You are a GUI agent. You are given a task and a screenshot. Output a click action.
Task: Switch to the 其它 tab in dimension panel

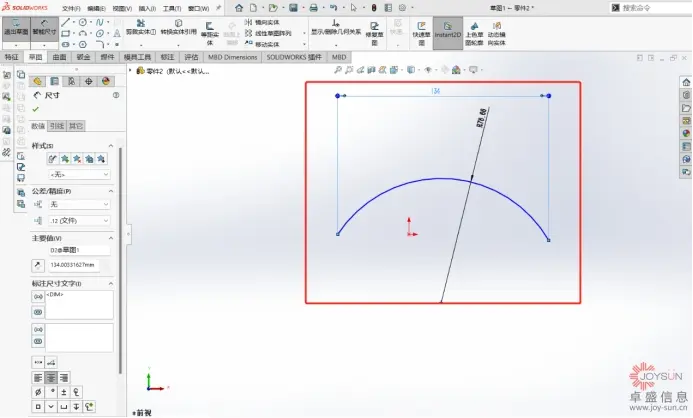(x=76, y=126)
